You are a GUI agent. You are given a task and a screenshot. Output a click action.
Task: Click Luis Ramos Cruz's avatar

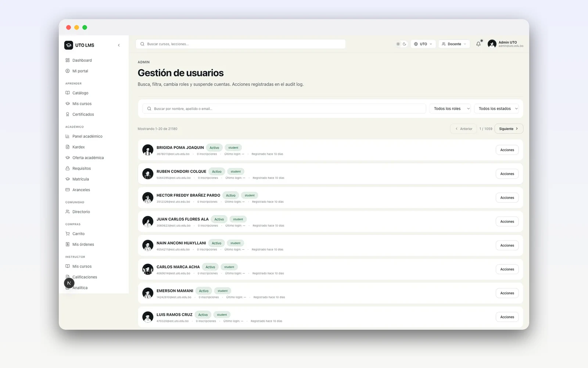[x=148, y=317]
